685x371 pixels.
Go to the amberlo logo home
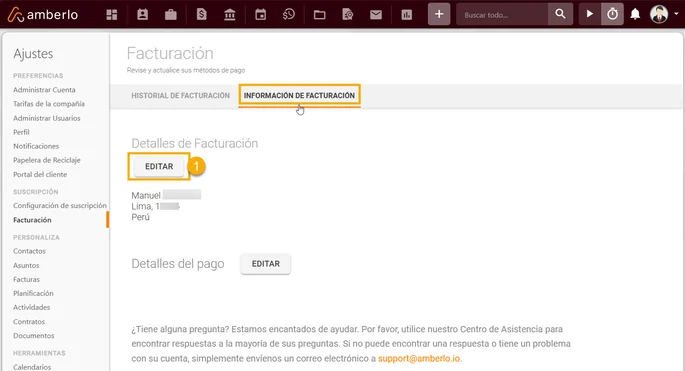(43, 14)
